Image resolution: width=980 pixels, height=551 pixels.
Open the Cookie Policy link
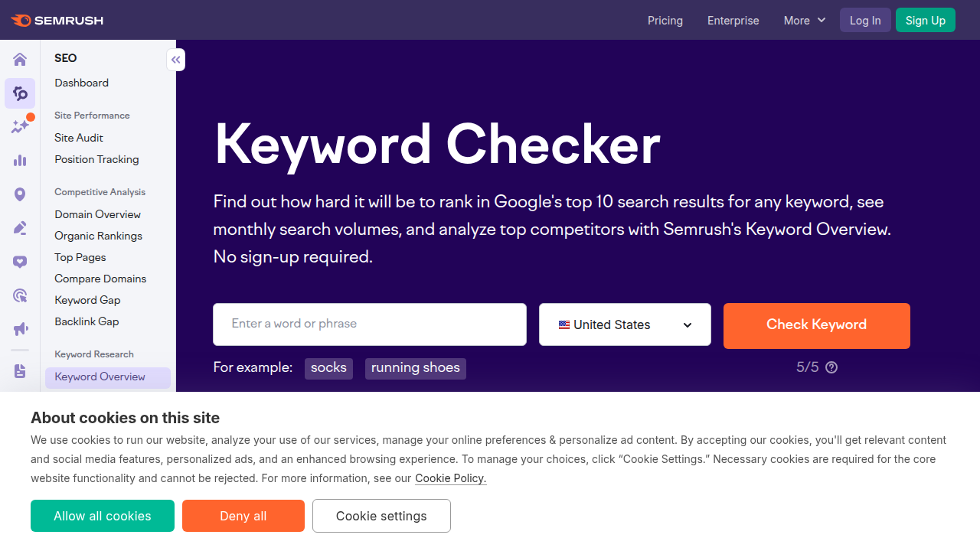pos(450,478)
